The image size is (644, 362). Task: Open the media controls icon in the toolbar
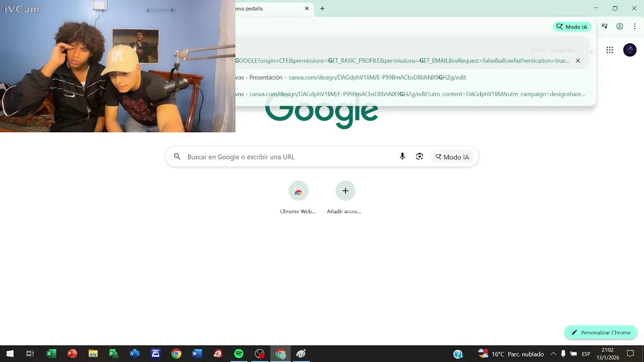pyautogui.click(x=605, y=27)
